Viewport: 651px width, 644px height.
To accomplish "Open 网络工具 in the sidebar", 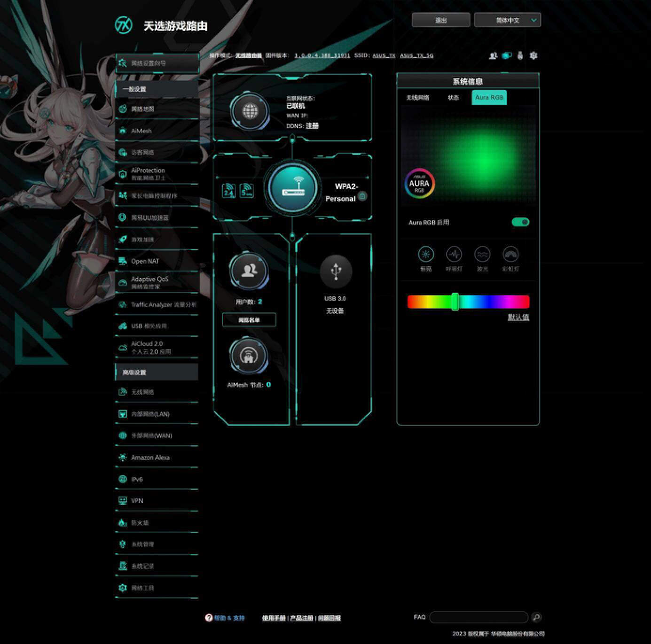I will pyautogui.click(x=157, y=588).
